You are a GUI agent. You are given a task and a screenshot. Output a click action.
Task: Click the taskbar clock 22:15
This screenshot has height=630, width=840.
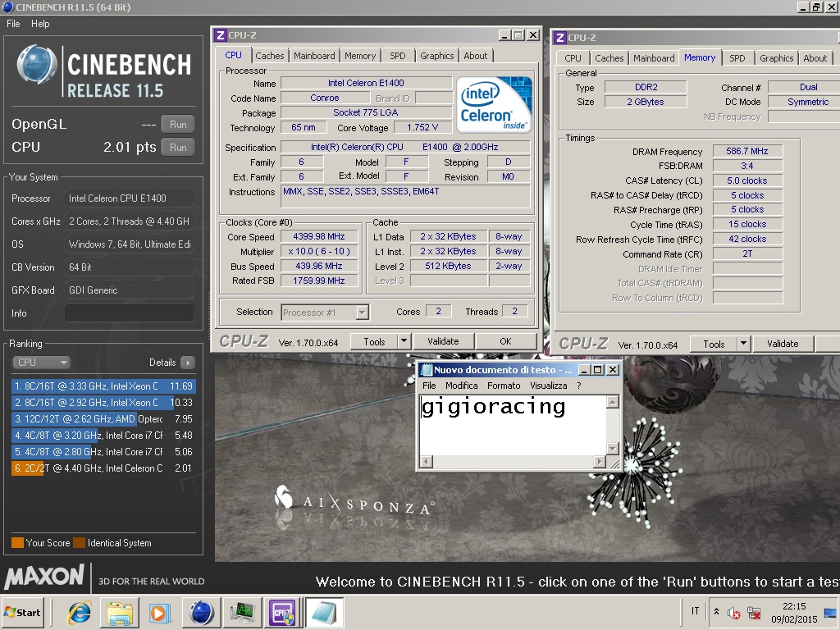point(794,606)
